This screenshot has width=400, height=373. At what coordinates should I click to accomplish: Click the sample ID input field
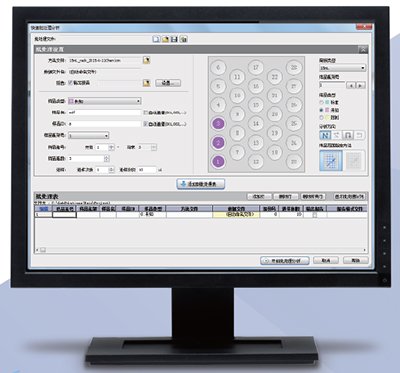105,124
